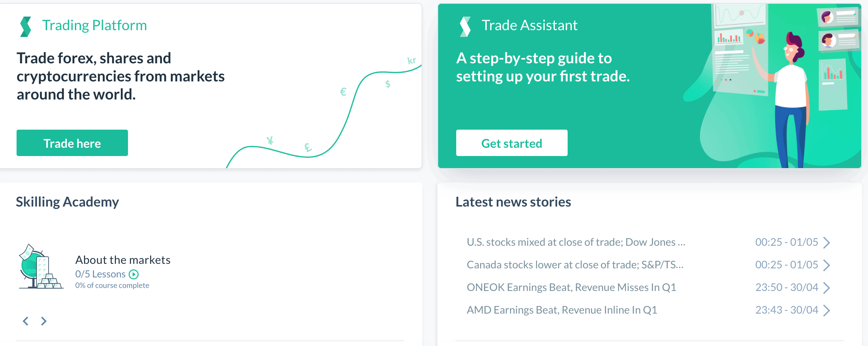Click the play icon beside 0/5 Lessons
Screen dimensions: 868x346
(x=134, y=274)
